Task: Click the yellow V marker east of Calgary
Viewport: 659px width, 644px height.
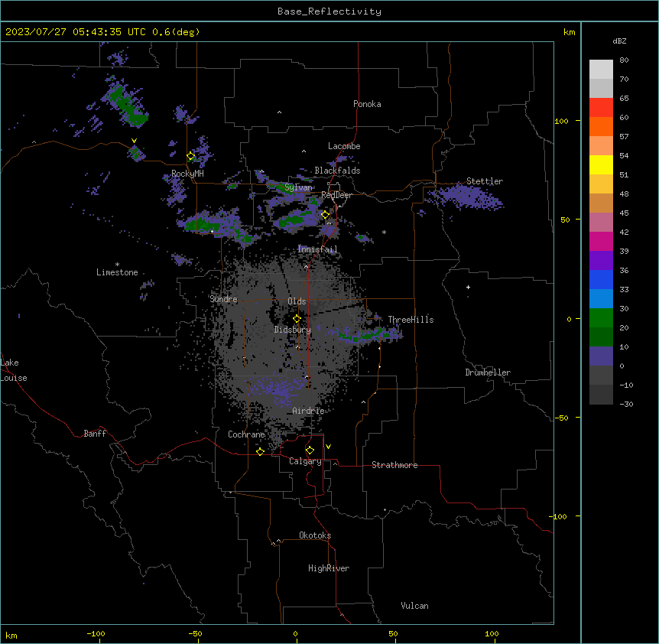Action: pos(328,447)
